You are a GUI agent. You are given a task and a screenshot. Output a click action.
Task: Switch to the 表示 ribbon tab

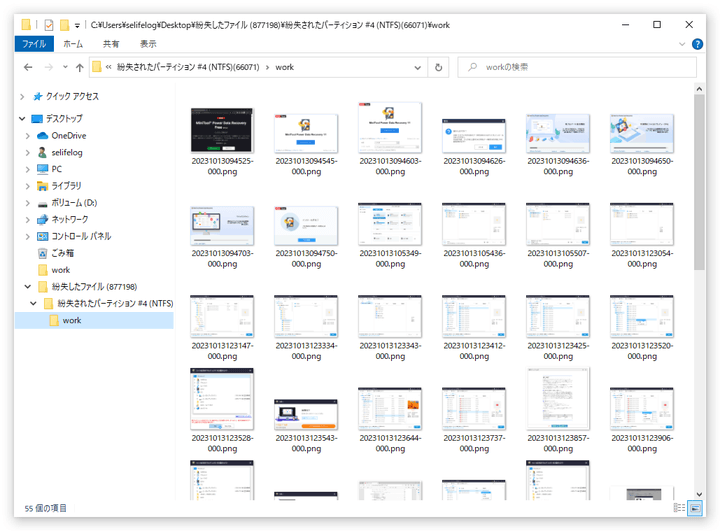pyautogui.click(x=147, y=44)
